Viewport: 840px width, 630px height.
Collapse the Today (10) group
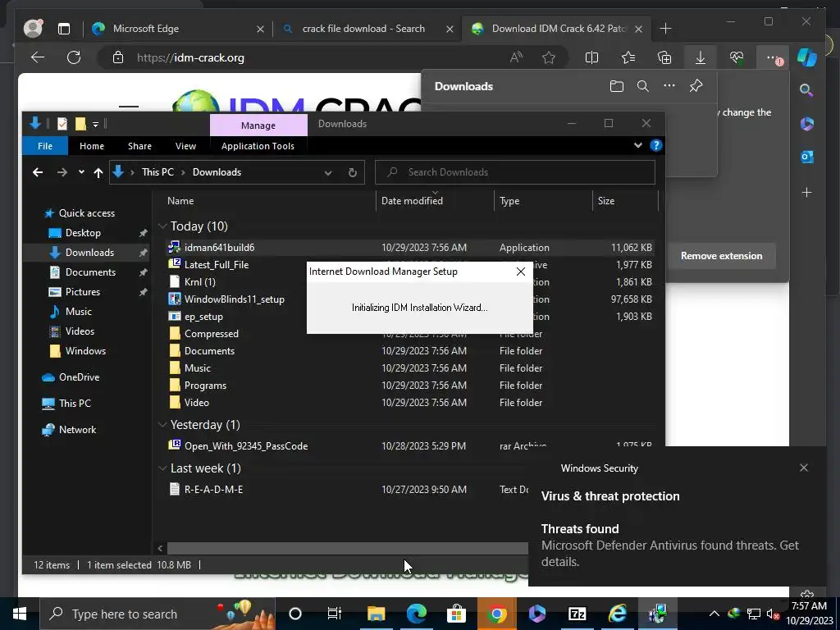(162, 226)
